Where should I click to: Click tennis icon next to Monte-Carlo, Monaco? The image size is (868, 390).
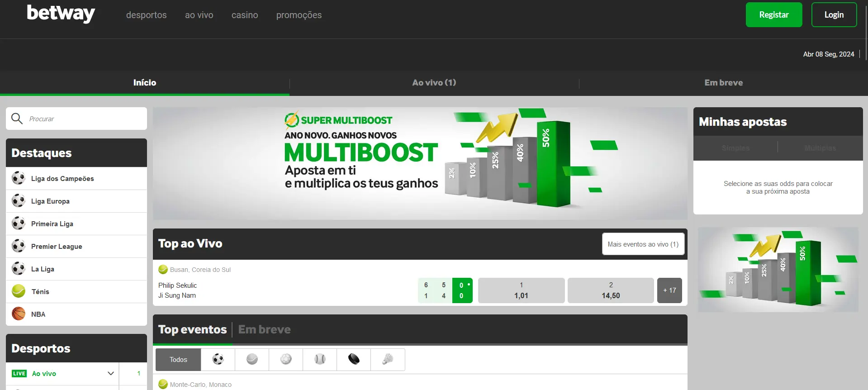pyautogui.click(x=163, y=384)
